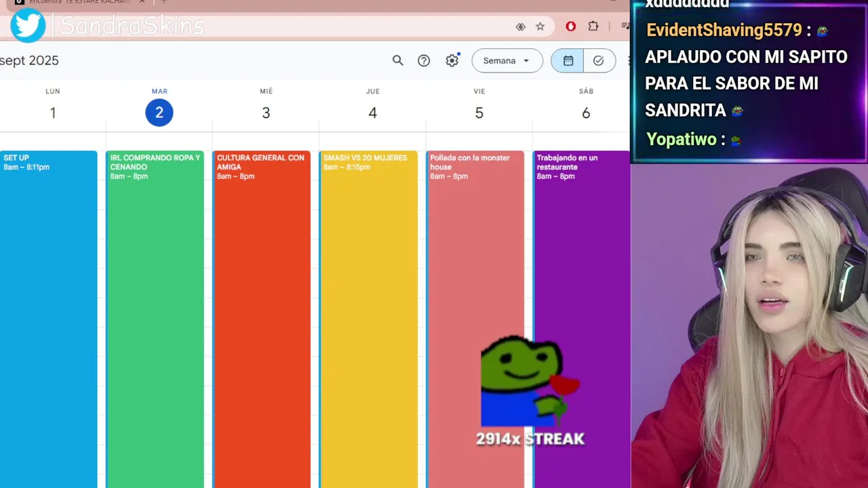Open CULTURA GENERAL CON AMIGA event
This screenshot has height=488, width=868.
[x=262, y=319]
